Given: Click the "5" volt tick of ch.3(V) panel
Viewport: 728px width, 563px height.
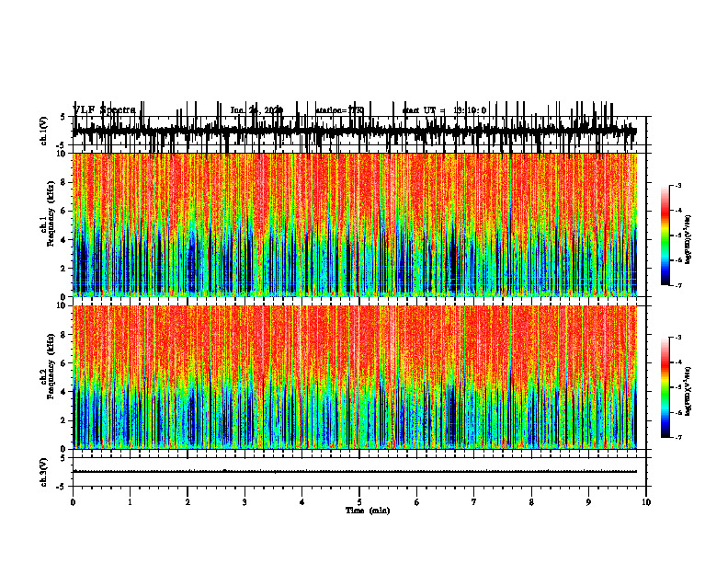Looking at the screenshot, I should (x=63, y=458).
